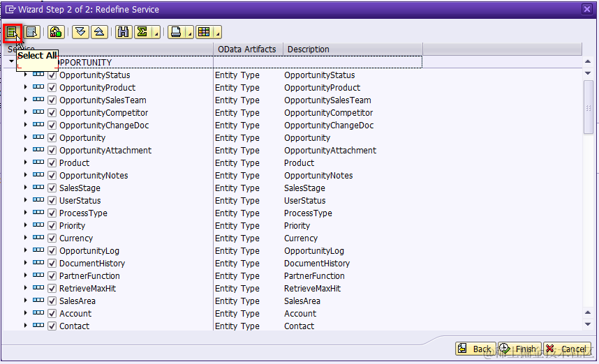Click the entity icon beside OpportunityAttachment

pyautogui.click(x=38, y=150)
